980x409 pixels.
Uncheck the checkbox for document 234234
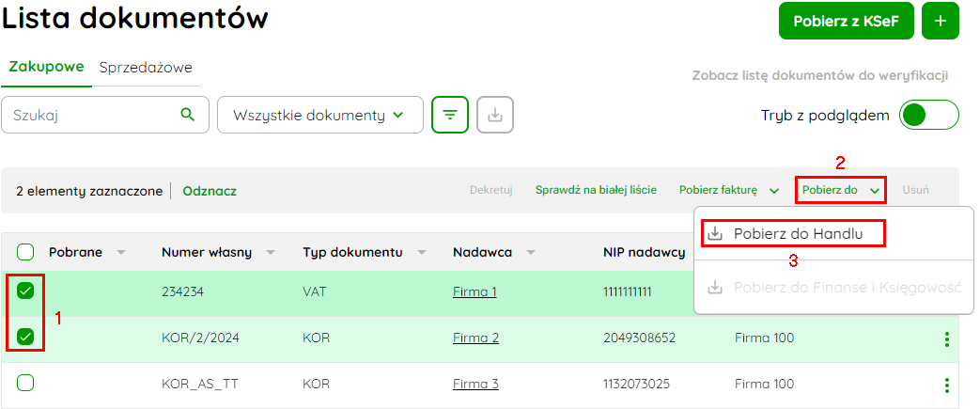click(25, 291)
